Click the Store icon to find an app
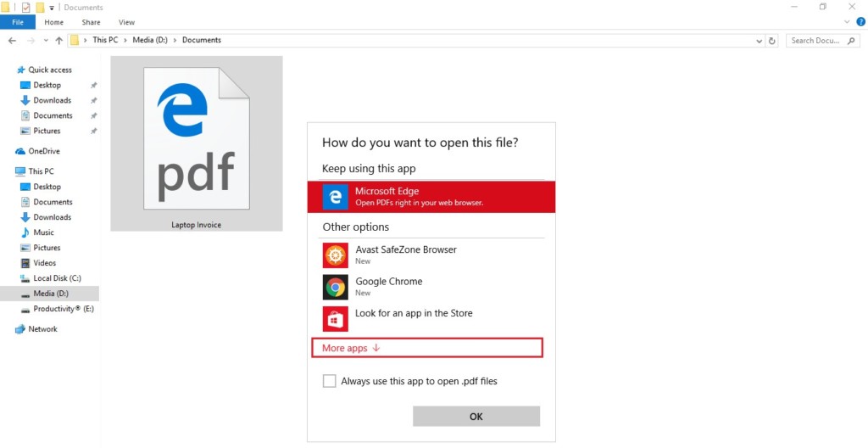Viewport: 868px width, 448px height. [x=336, y=319]
